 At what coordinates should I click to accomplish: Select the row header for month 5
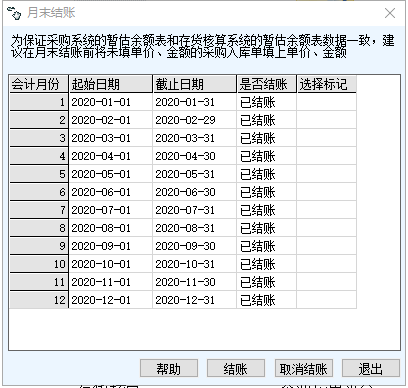point(39,174)
